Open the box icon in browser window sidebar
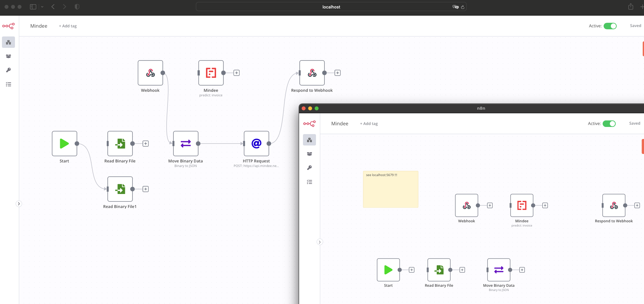 [8, 56]
